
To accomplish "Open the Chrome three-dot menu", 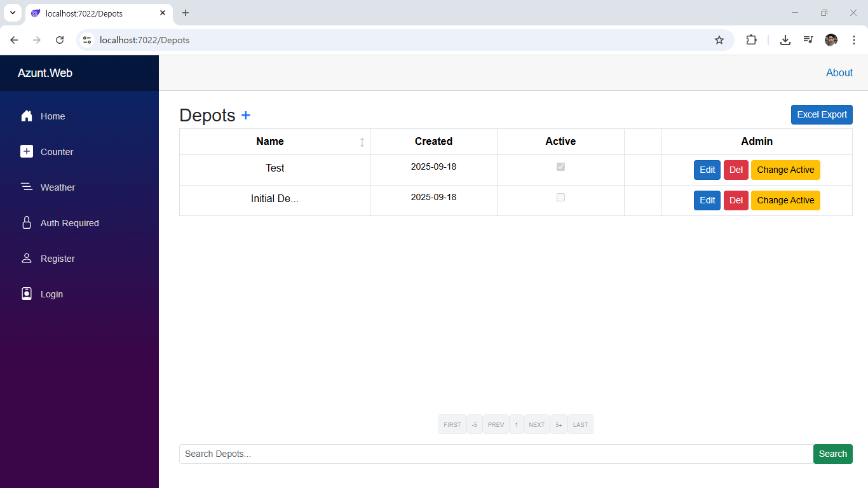I will 854,40.
